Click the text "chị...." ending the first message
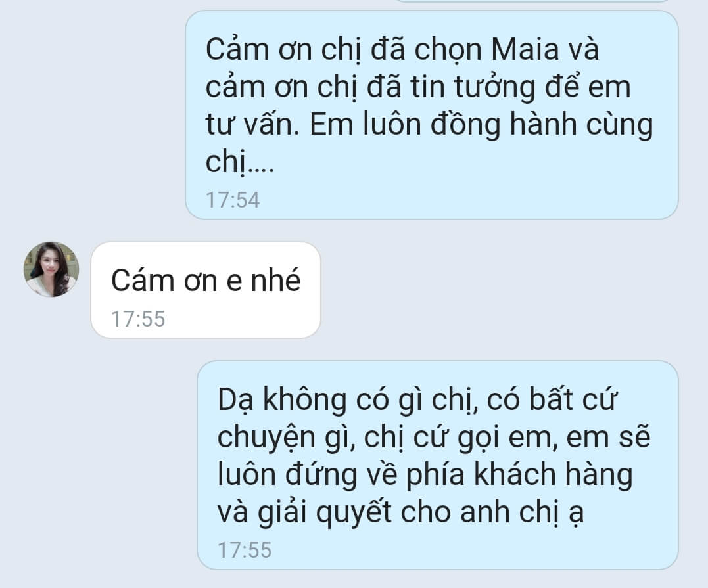Viewport: 708px width, 588px height. pyautogui.click(x=240, y=162)
